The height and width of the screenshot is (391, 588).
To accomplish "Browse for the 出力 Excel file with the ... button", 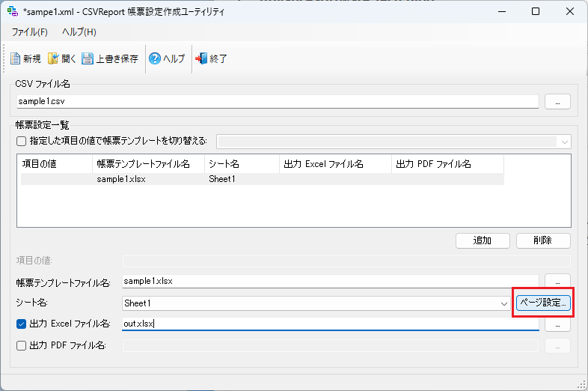I will (557, 325).
